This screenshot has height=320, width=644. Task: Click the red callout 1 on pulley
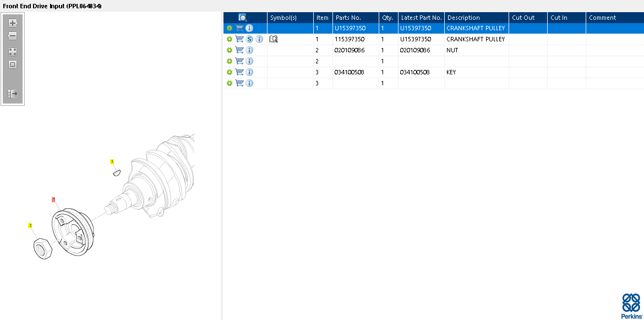53,199
